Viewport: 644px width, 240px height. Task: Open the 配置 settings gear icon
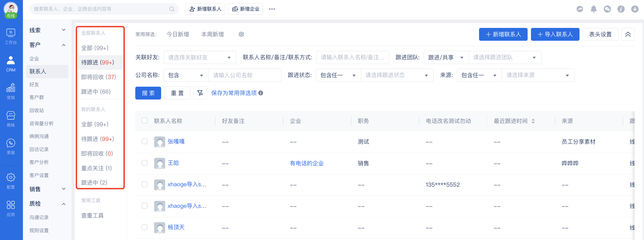coord(11,181)
